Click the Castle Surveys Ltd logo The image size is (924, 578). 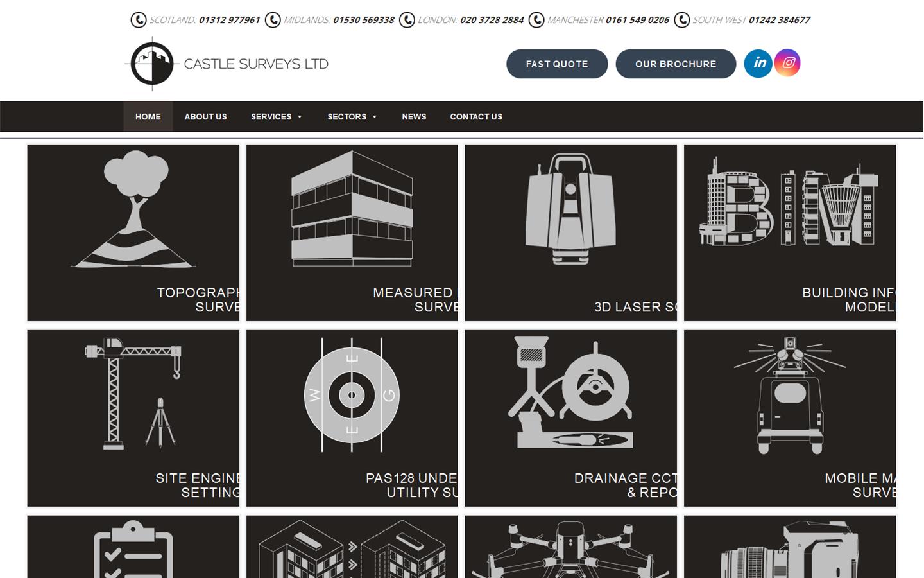pyautogui.click(x=227, y=64)
